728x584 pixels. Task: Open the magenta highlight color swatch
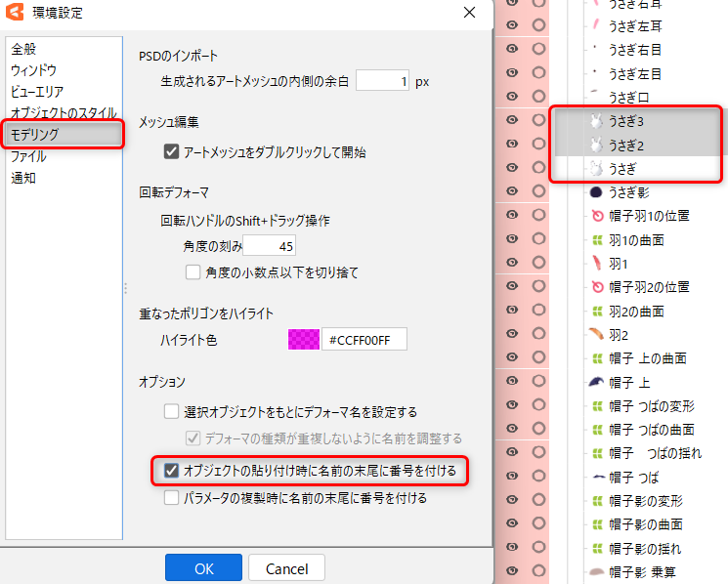pyautogui.click(x=304, y=340)
